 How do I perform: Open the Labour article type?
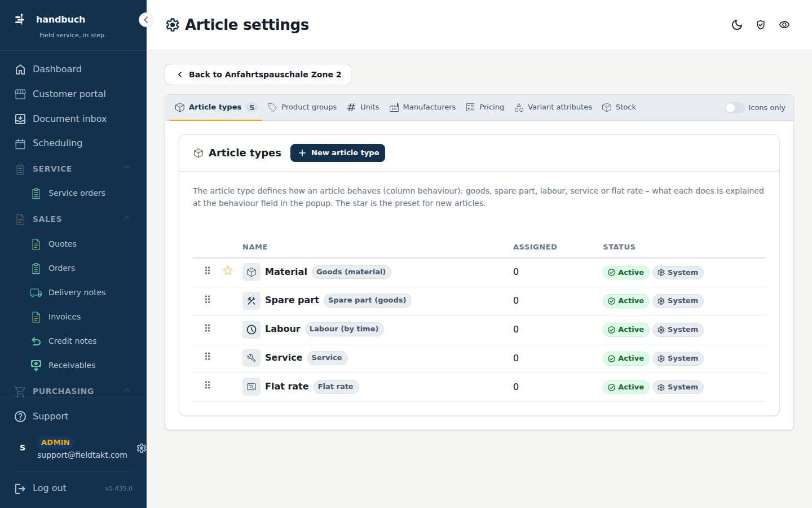(x=283, y=329)
